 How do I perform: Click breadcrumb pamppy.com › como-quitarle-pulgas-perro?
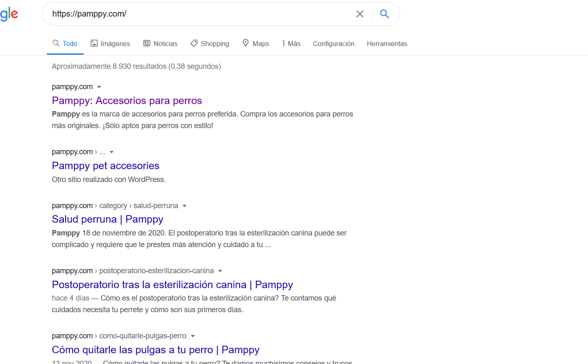click(119, 336)
